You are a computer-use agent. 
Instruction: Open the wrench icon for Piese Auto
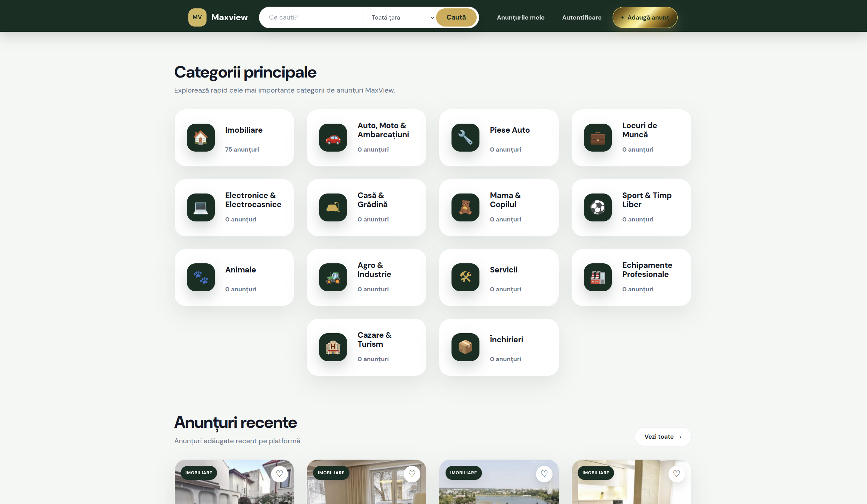465,138
